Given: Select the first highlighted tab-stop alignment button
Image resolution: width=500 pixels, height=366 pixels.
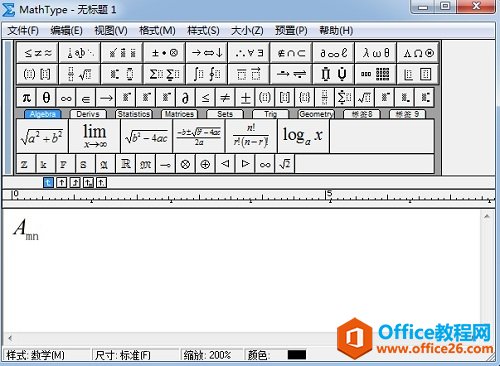Looking at the screenshot, I should click(48, 182).
